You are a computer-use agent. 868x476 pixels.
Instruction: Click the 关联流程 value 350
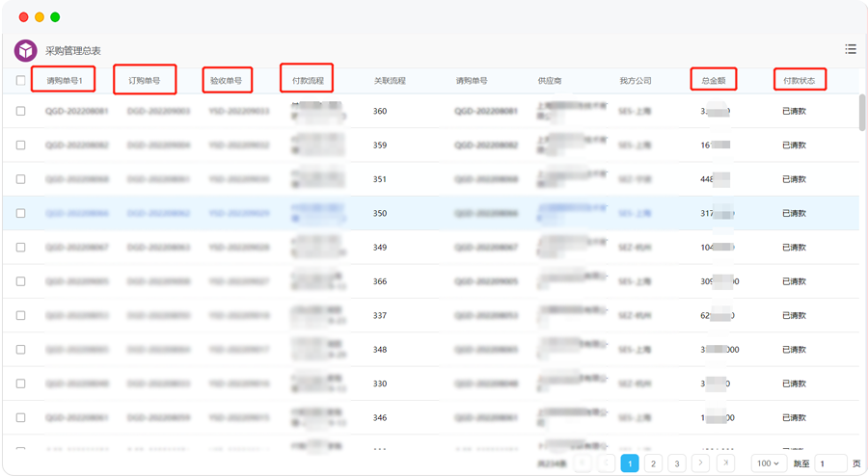tap(380, 213)
